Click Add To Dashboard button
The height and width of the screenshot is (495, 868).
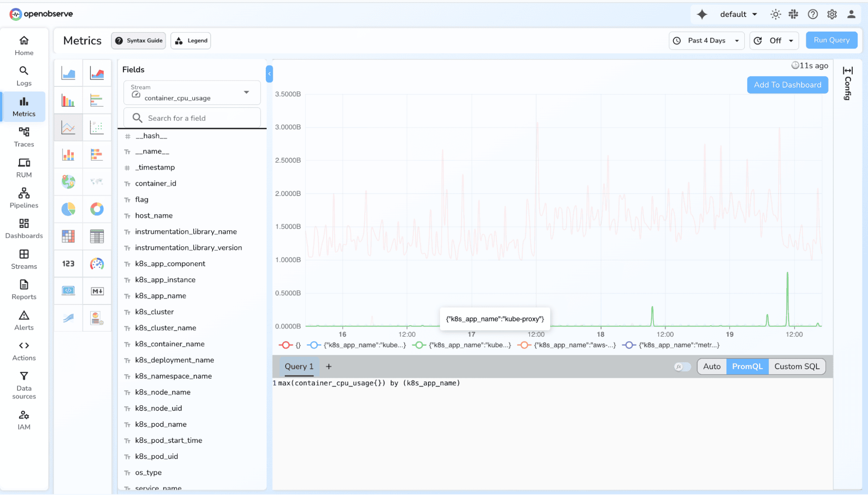click(x=787, y=85)
